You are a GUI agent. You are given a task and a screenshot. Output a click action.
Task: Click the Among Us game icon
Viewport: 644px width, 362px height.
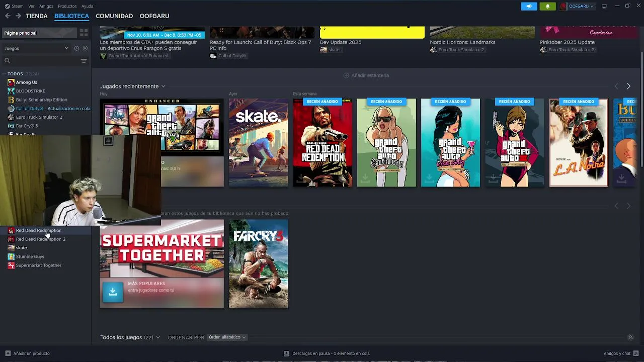(x=11, y=82)
